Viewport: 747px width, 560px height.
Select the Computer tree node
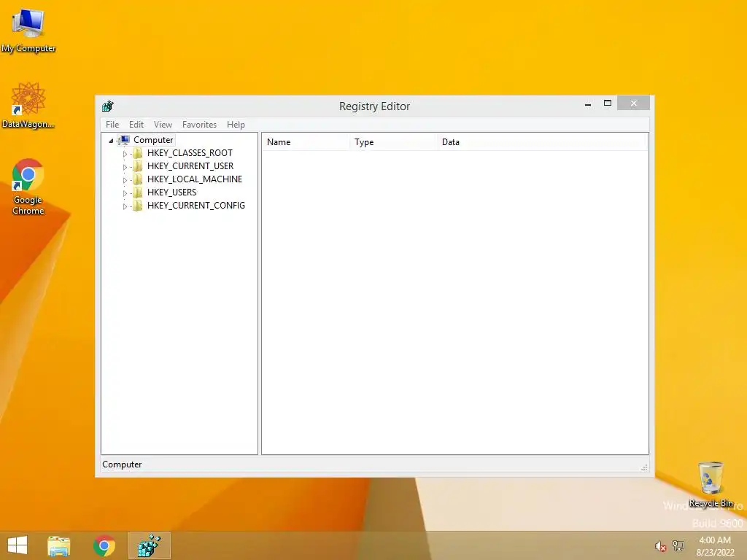coord(153,140)
